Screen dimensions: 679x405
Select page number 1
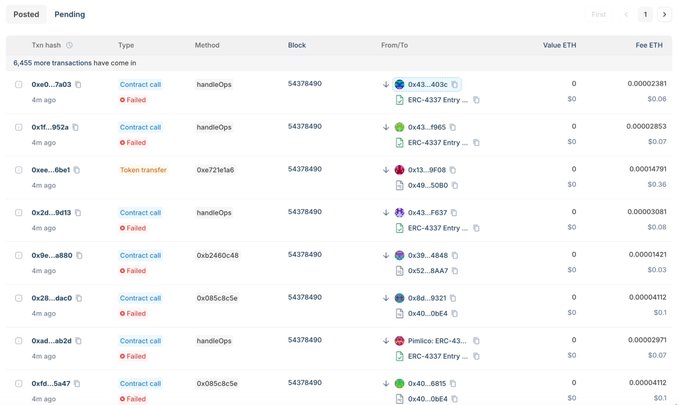pos(645,15)
